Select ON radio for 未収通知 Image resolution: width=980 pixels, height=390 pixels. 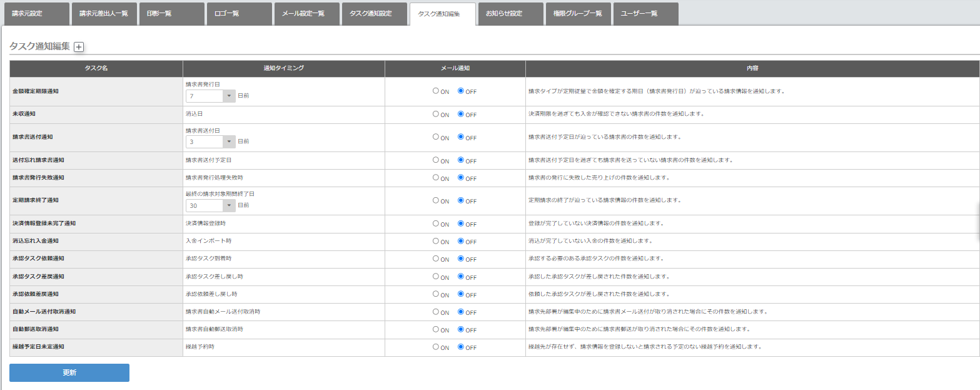(x=436, y=114)
